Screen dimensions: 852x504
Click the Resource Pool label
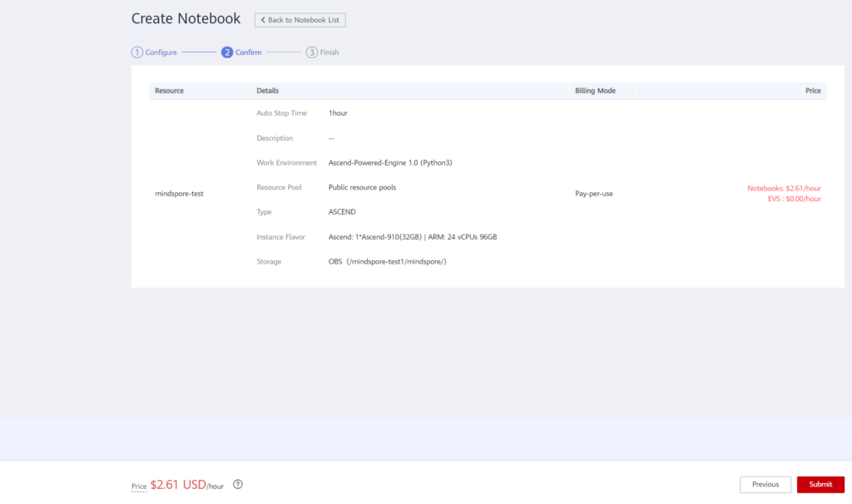(279, 187)
